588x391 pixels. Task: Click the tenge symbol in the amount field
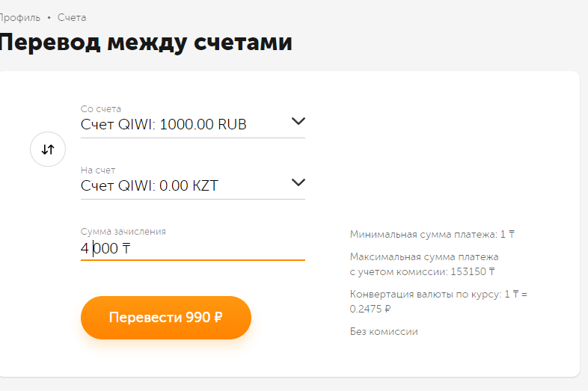coord(126,248)
